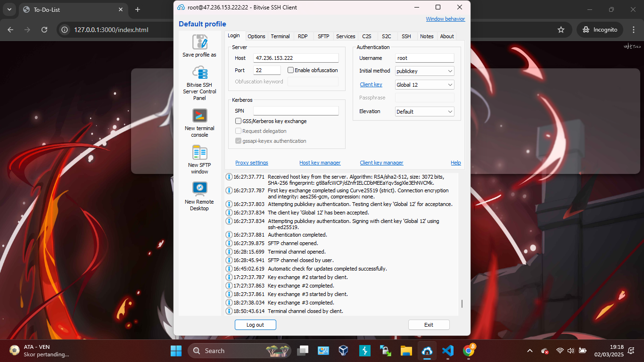644x362 pixels.
Task: Click the Save profile as icon
Action: [x=200, y=42]
